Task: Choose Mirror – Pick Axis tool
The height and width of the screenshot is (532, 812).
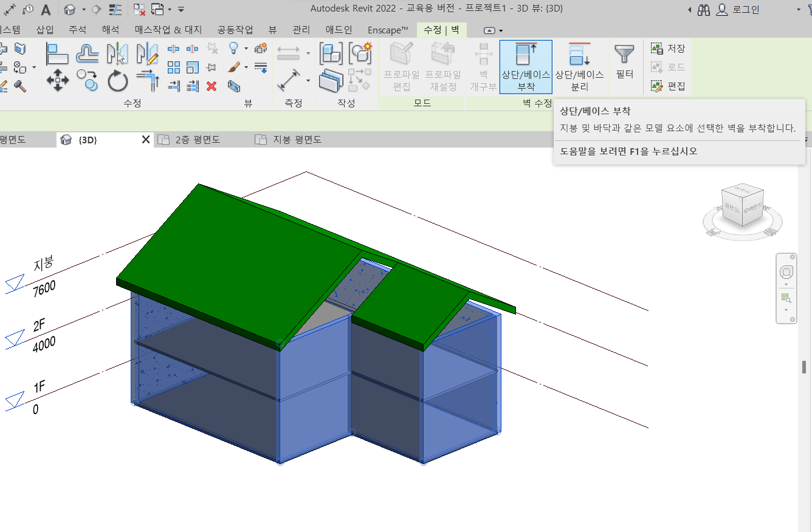Action: (x=117, y=54)
